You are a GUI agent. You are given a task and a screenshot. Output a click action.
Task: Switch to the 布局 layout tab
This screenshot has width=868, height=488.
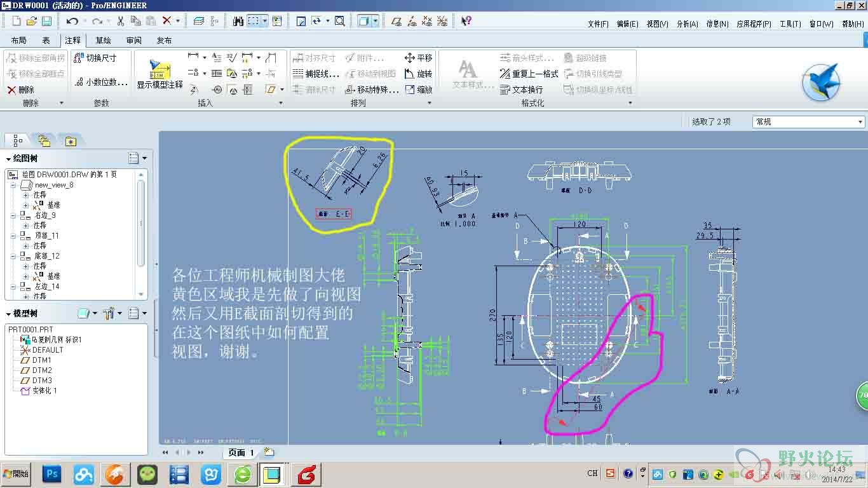(18, 40)
